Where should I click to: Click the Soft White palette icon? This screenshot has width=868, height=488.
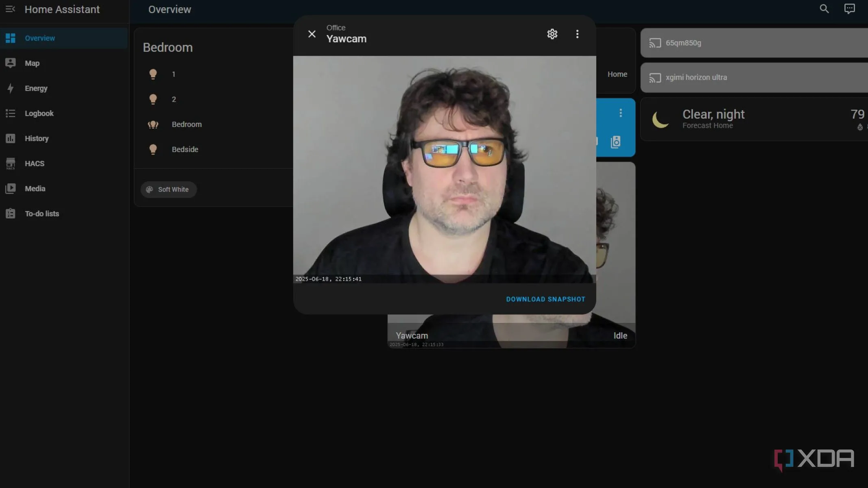click(x=149, y=190)
